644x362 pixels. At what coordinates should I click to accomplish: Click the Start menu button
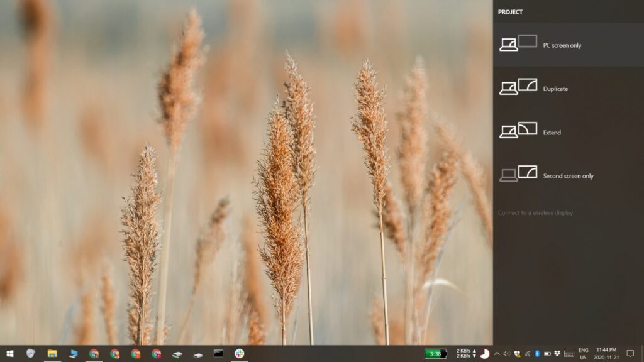click(x=10, y=353)
